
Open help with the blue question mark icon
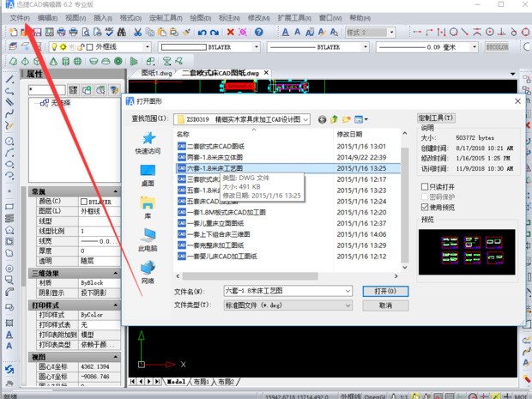coord(259,33)
